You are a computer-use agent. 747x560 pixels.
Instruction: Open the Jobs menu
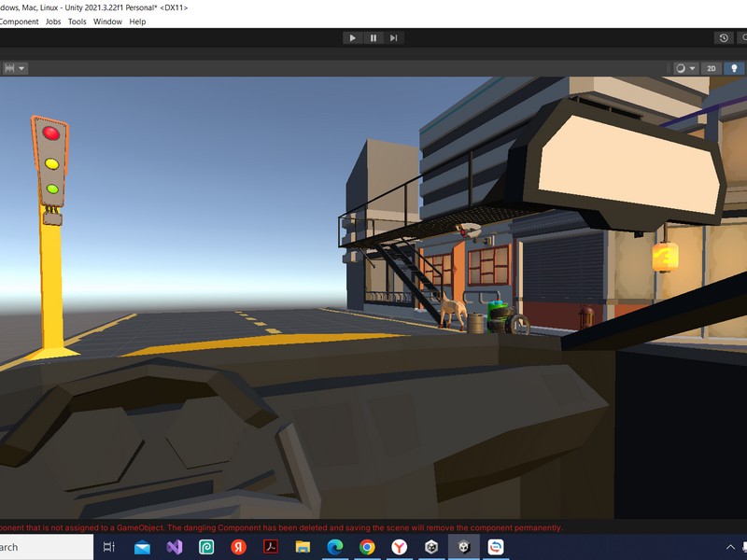[x=53, y=21]
